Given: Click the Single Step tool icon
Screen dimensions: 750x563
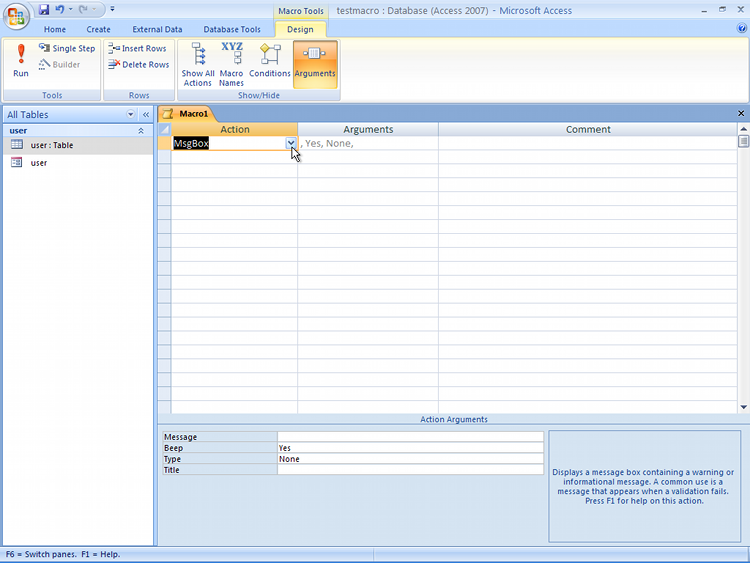Looking at the screenshot, I should (44, 48).
